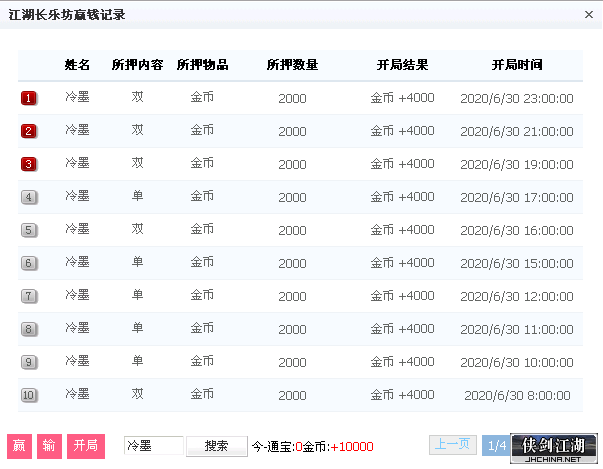Click the gray rank 6 badge
Image resolution: width=603 pixels, height=469 pixels.
click(29, 264)
